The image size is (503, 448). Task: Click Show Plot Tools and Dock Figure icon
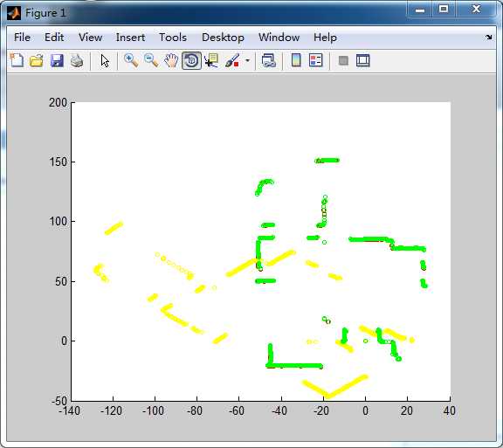point(363,60)
